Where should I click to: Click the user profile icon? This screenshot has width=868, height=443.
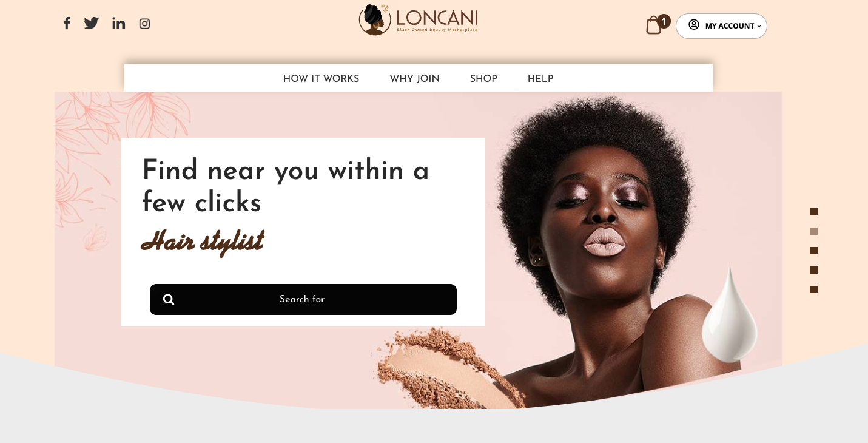(694, 25)
